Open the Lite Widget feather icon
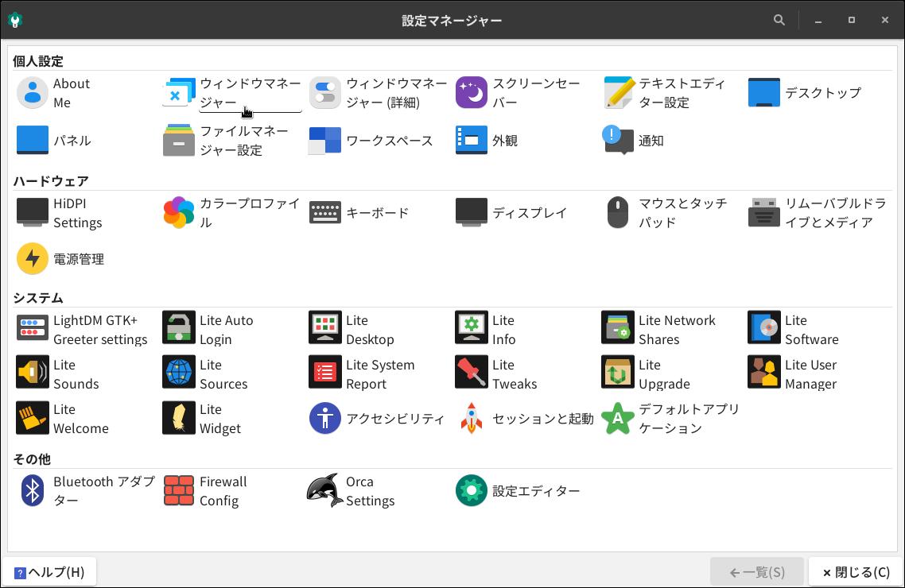The width and height of the screenshot is (905, 588). point(179,419)
